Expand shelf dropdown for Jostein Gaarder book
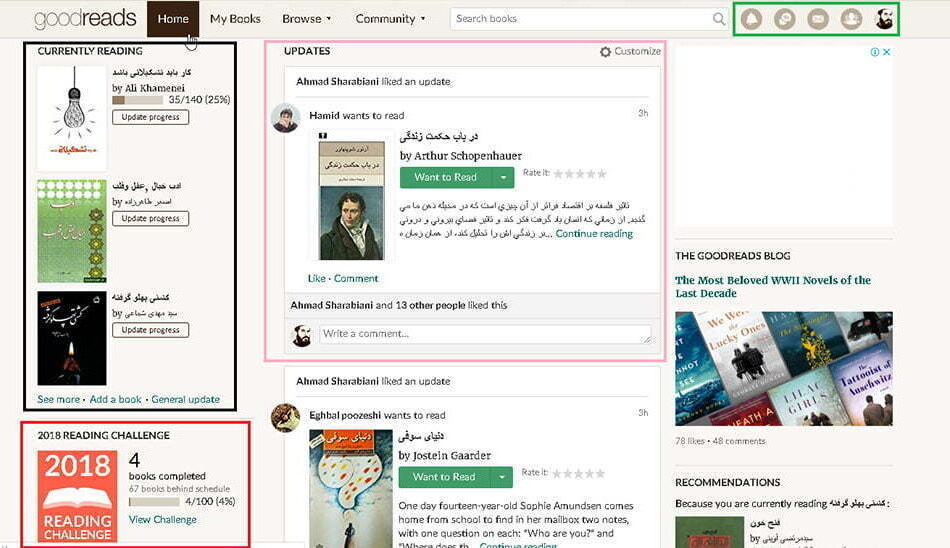The width and height of the screenshot is (950, 548). [x=502, y=477]
